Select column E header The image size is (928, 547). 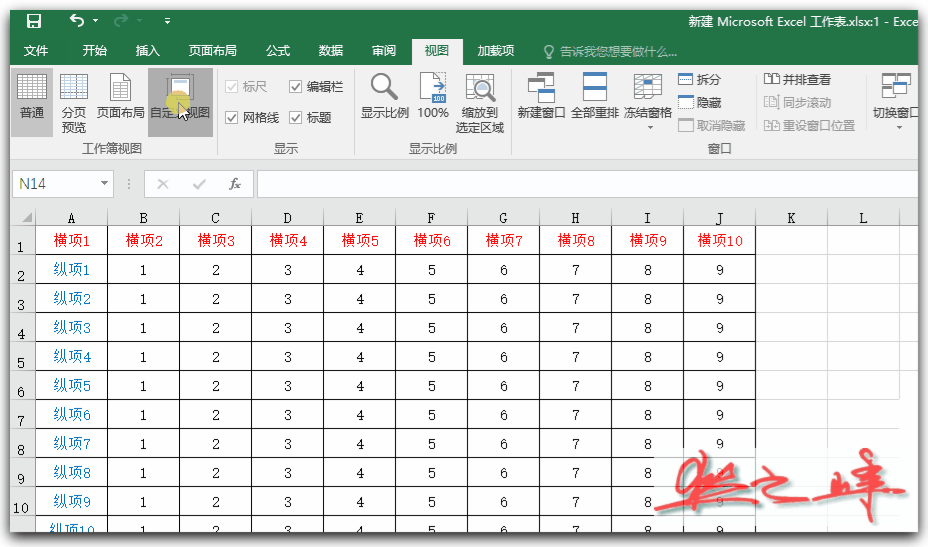(x=359, y=218)
